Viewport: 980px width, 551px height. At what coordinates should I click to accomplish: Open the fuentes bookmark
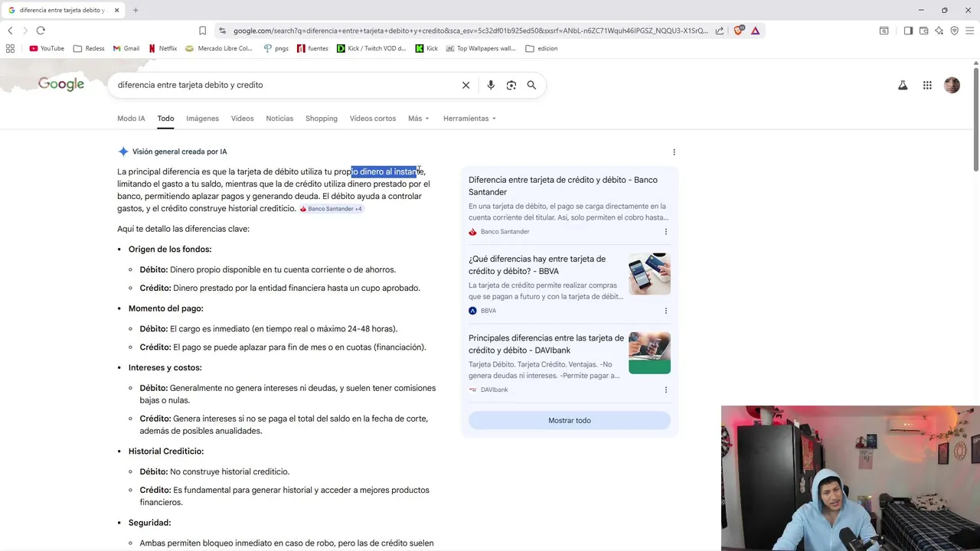tap(313, 48)
